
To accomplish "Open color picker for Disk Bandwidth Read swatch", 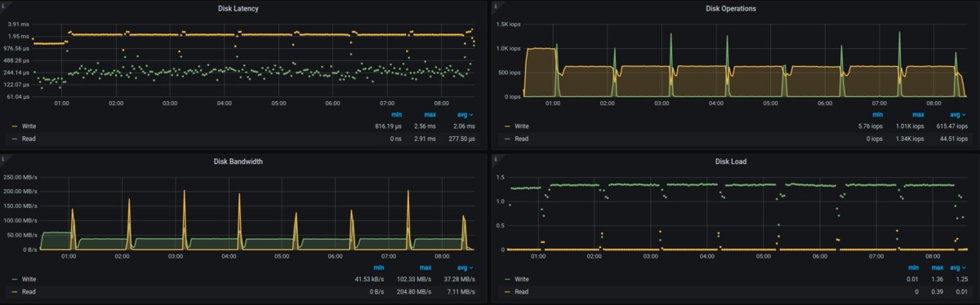I will pyautogui.click(x=15, y=291).
